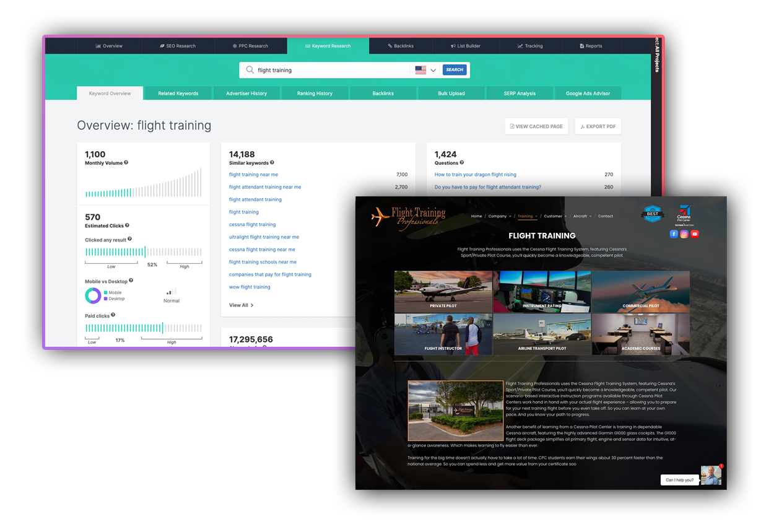The image size is (766, 532).
Task: Select the SEO Research nav icon
Action: [x=162, y=46]
